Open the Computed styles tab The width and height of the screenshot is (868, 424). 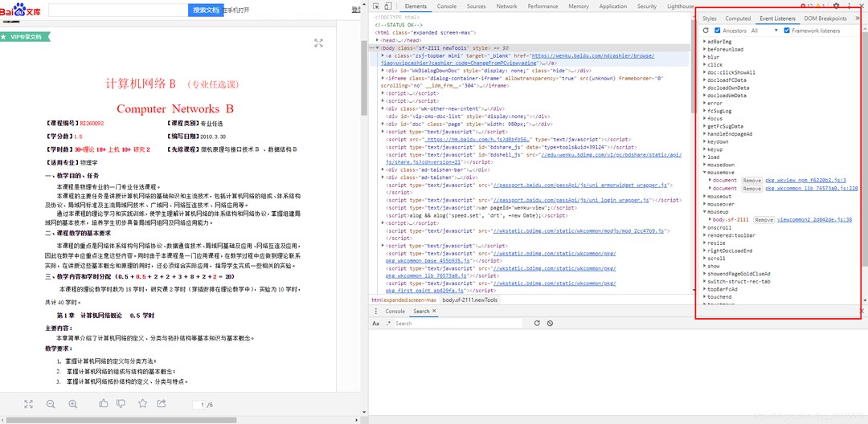click(737, 18)
